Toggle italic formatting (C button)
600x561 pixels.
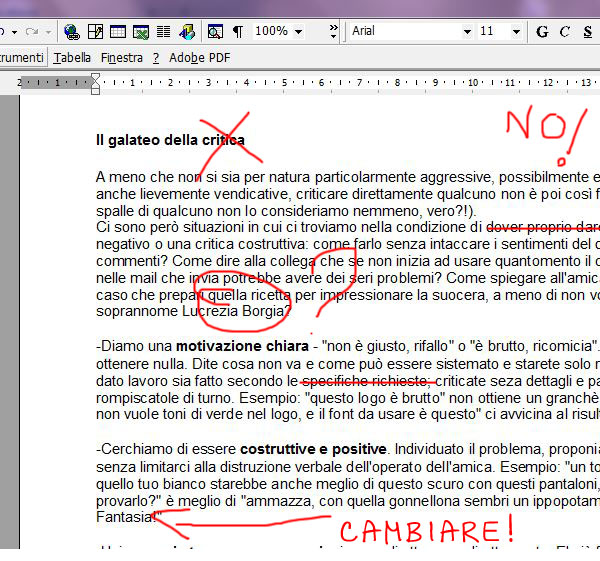[x=565, y=31]
